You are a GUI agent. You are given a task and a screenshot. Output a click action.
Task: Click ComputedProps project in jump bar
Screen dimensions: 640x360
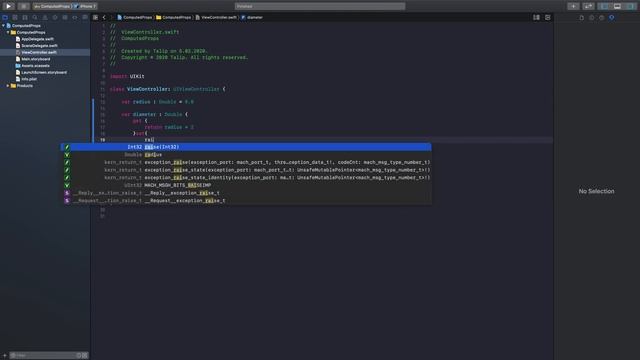pos(134,18)
